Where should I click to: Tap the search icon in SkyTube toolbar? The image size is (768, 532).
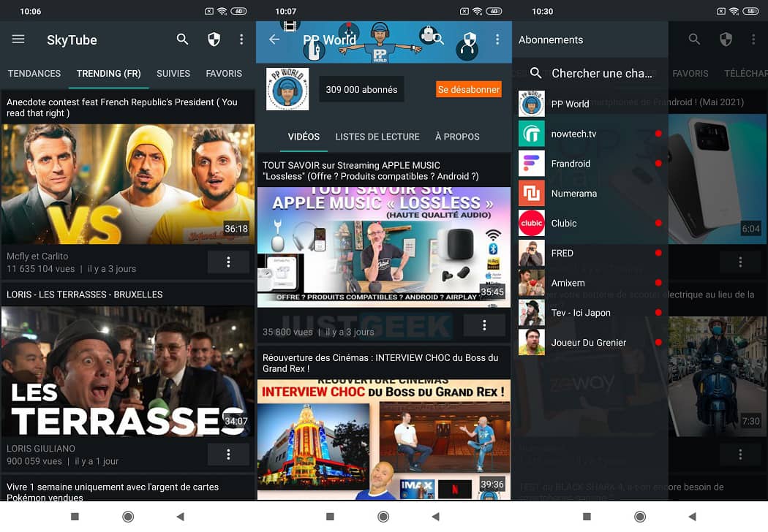[x=182, y=39]
